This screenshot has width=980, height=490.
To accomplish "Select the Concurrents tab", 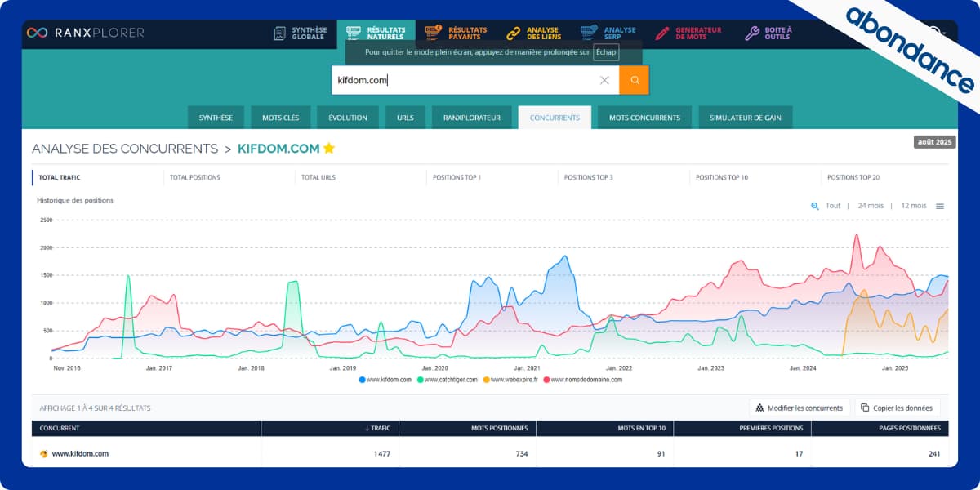I will tap(555, 118).
